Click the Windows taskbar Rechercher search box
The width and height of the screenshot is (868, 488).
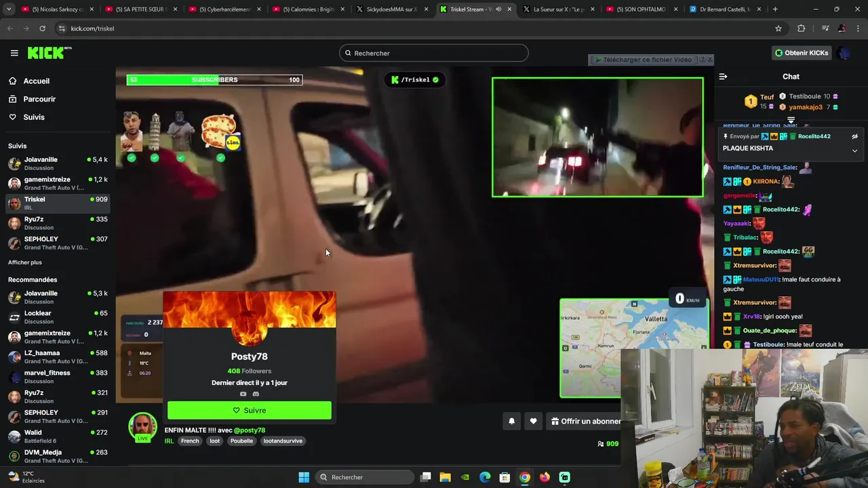point(364,477)
